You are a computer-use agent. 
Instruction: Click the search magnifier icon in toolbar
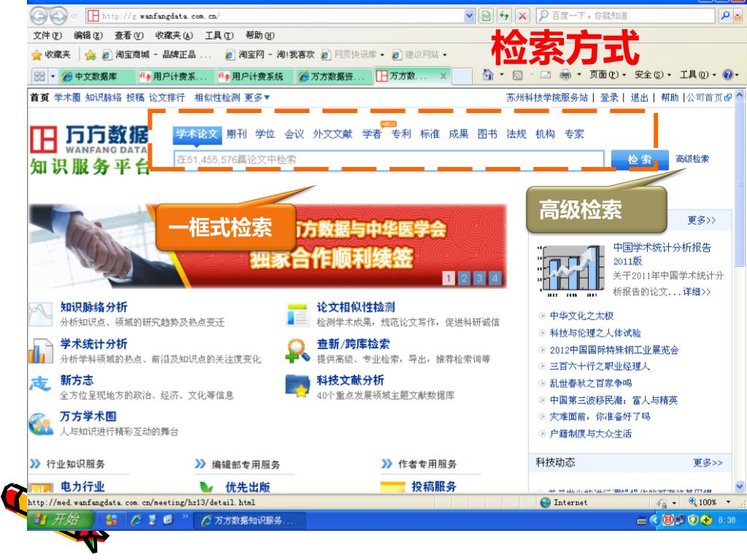[x=725, y=16]
